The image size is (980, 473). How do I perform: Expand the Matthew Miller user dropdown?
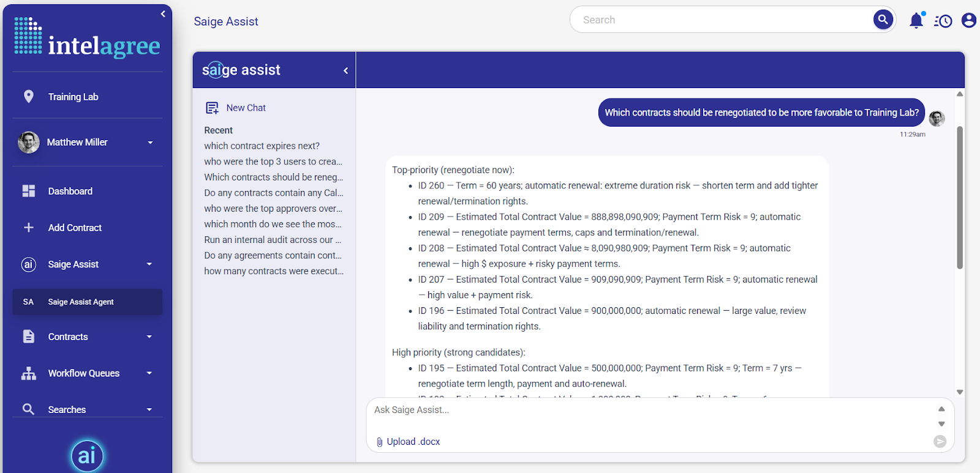pos(150,143)
